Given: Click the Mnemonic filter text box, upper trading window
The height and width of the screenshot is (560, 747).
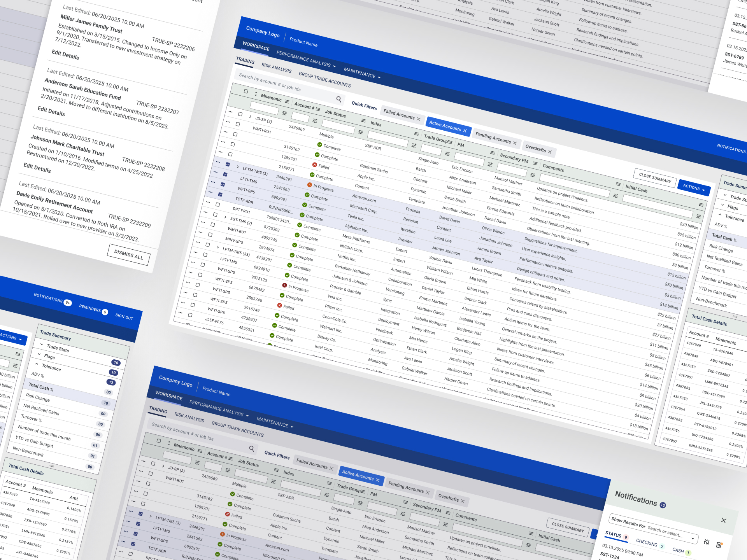Looking at the screenshot, I should (x=264, y=108).
